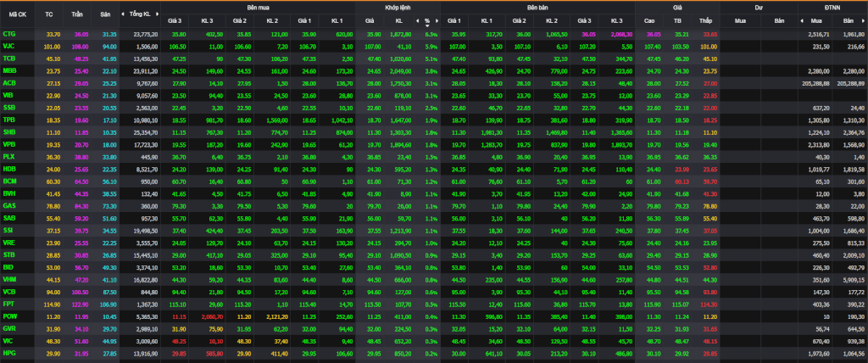Open the STB stock symbol
The image size is (868, 363).
point(8,255)
